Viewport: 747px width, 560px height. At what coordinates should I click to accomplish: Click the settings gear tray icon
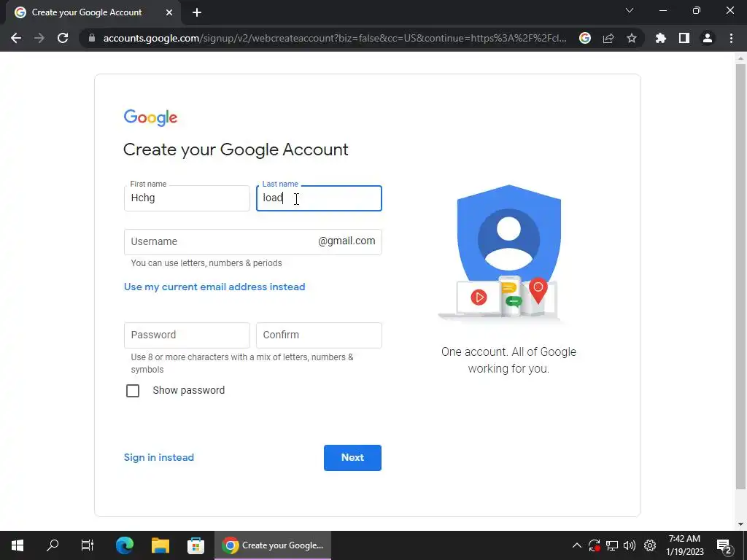(650, 545)
